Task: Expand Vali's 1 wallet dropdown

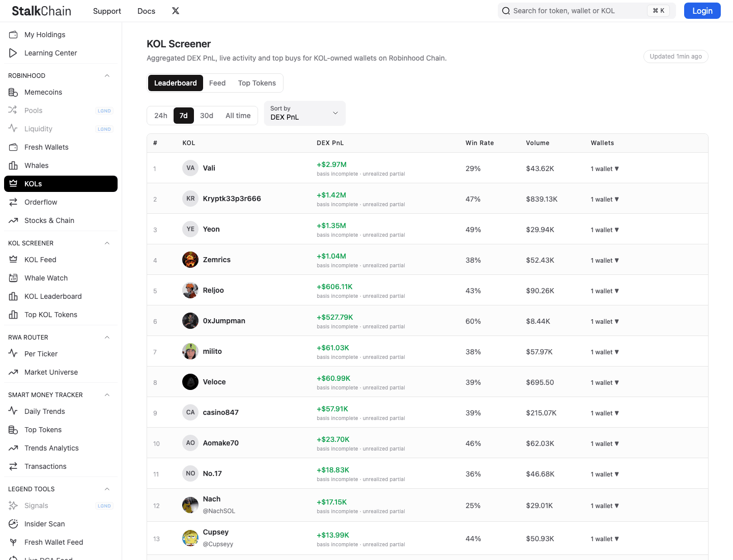Action: click(x=605, y=169)
